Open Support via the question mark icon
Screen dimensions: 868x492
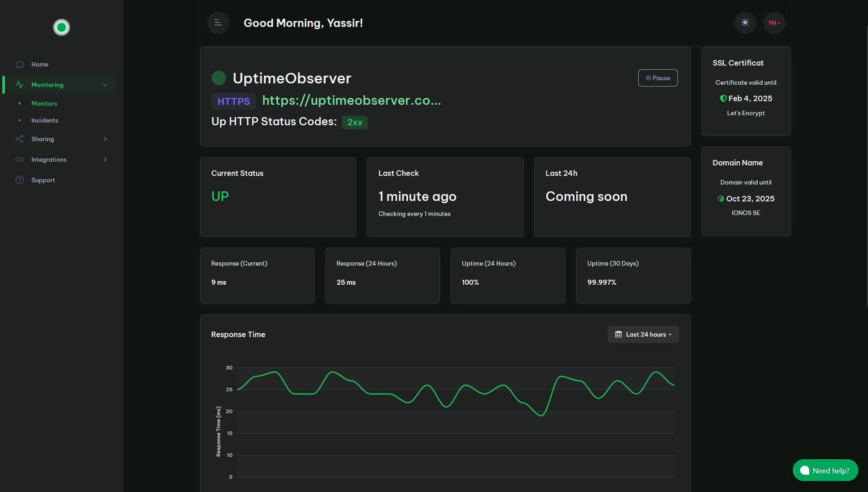[20, 180]
